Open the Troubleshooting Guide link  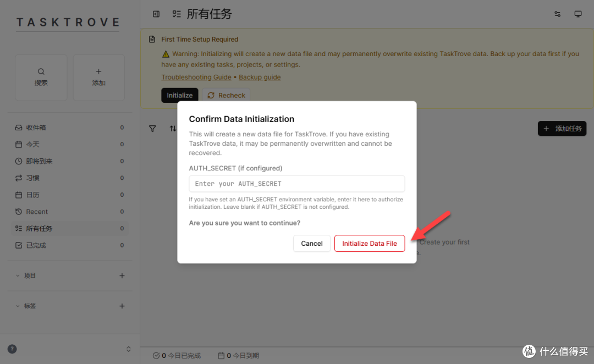(x=196, y=77)
